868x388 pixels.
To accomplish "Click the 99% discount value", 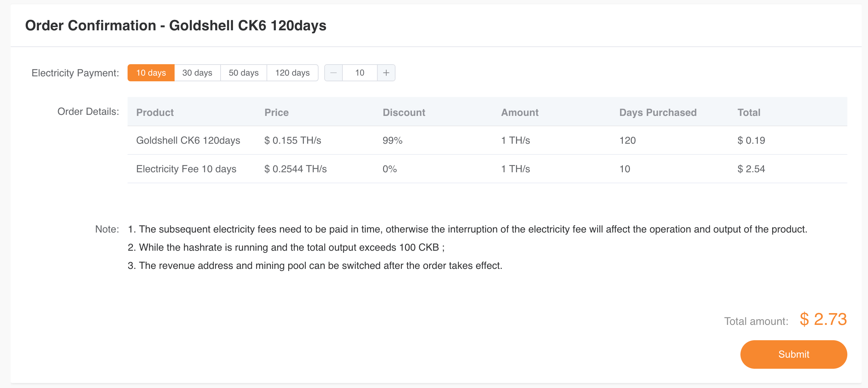I will click(x=393, y=141).
